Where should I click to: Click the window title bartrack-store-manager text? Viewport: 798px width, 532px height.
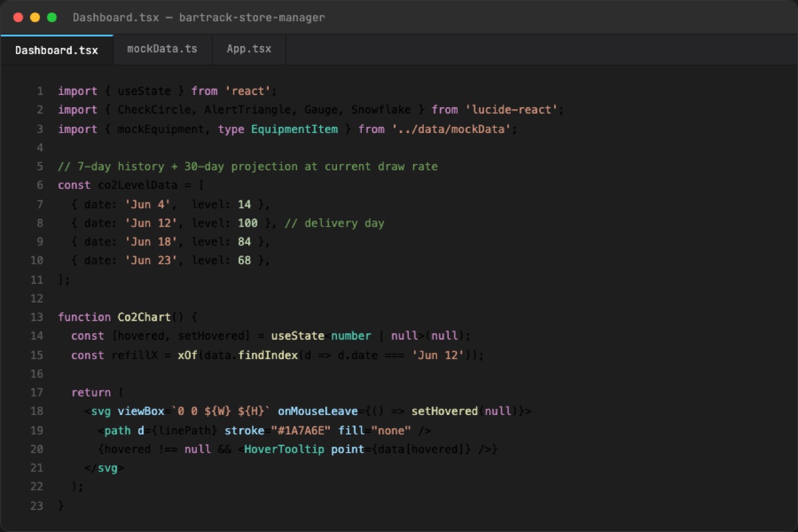click(x=252, y=18)
